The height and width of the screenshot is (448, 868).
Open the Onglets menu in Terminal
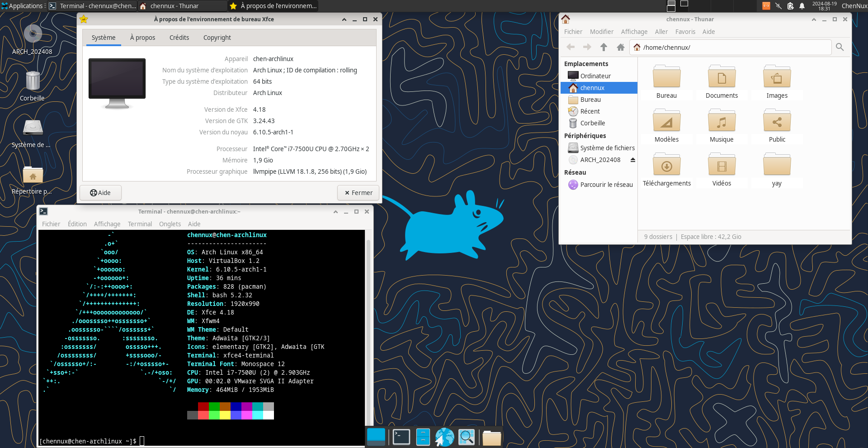[170, 224]
